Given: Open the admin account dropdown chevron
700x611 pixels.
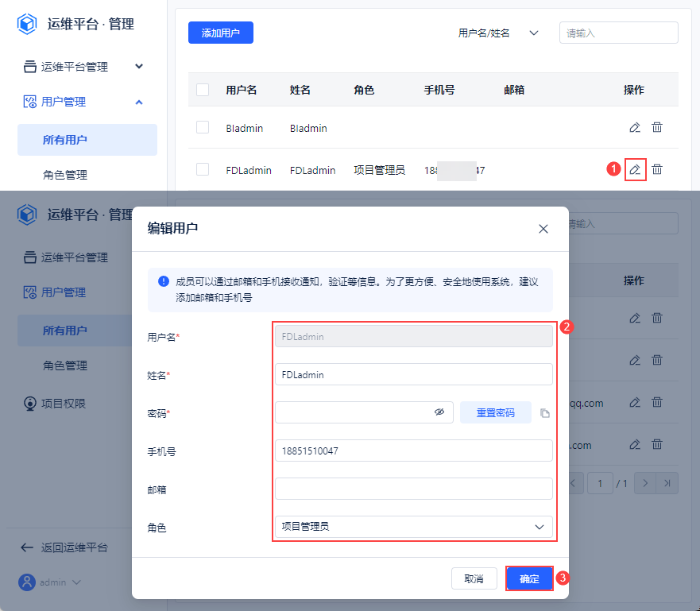Looking at the screenshot, I should click(76, 582).
